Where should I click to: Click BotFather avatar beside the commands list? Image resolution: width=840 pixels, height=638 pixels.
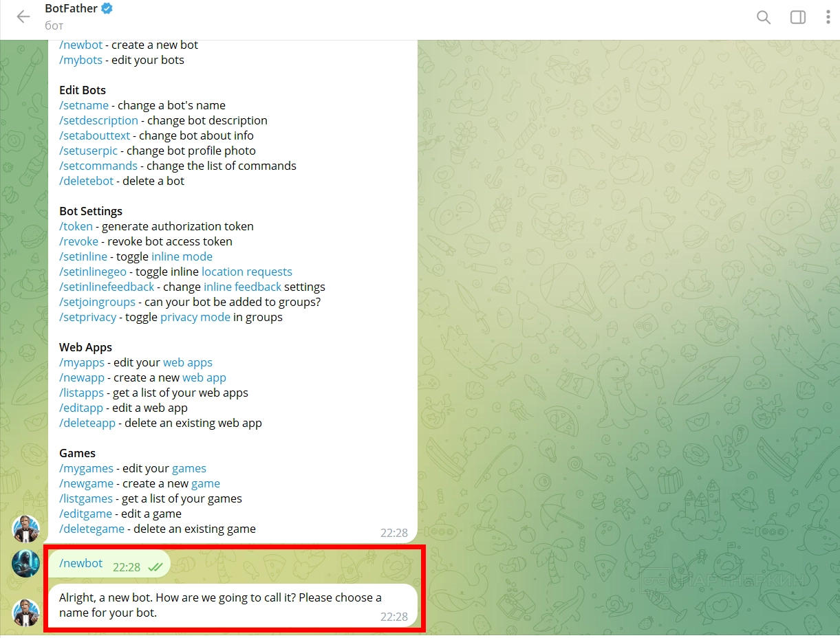pyautogui.click(x=26, y=529)
